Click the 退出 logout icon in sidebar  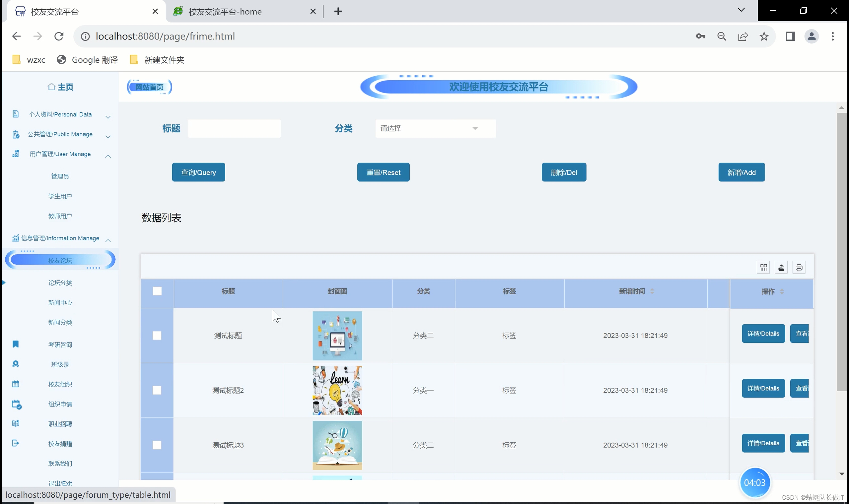pyautogui.click(x=16, y=443)
